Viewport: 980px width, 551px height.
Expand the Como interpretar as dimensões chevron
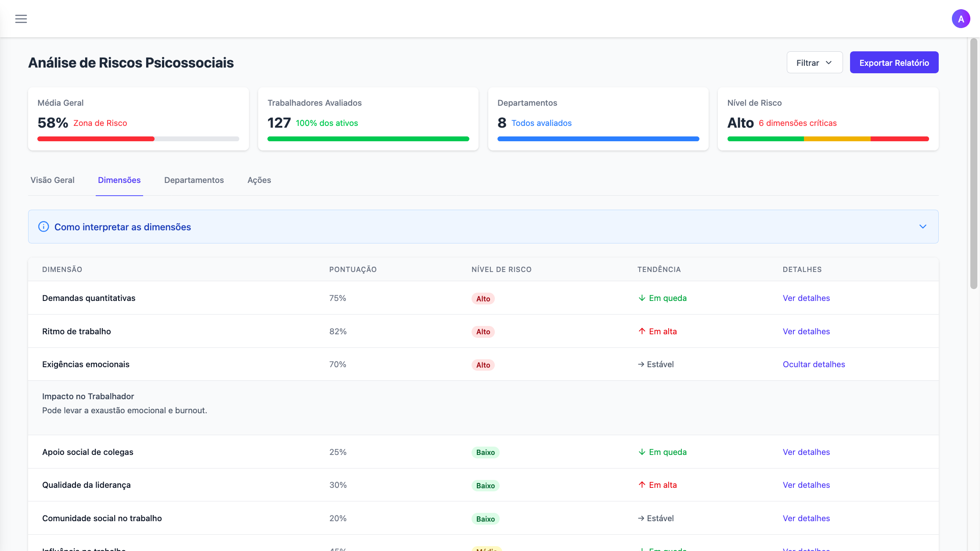pyautogui.click(x=922, y=227)
